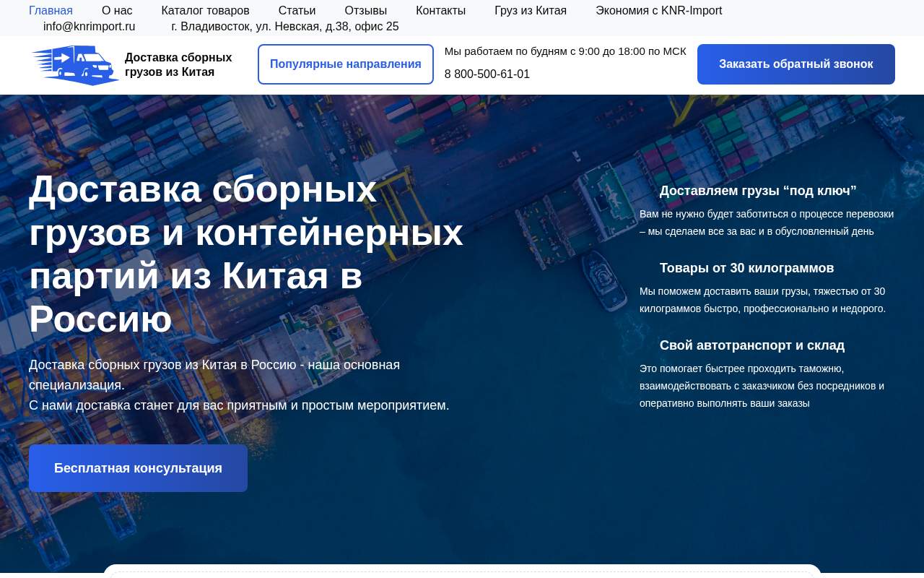The image size is (924, 578).
Task: Visit the Отзывы page
Action: click(x=365, y=10)
